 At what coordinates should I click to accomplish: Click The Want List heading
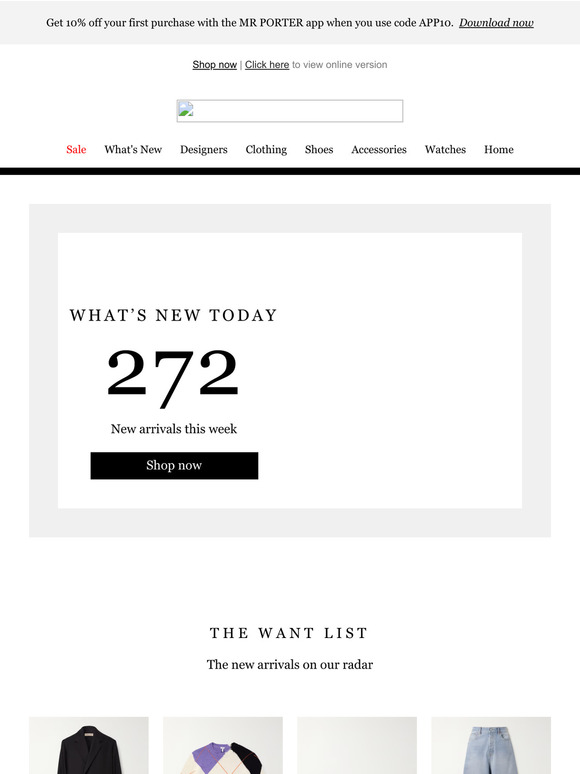point(289,633)
